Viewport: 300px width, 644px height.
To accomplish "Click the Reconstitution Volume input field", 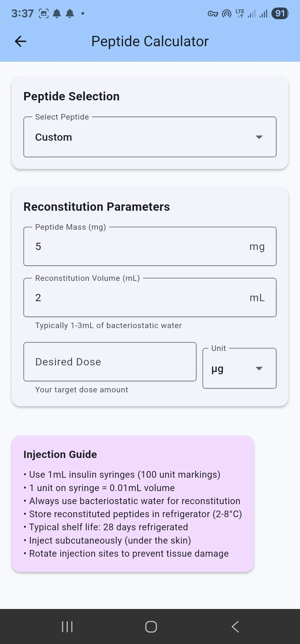I will point(139,298).
